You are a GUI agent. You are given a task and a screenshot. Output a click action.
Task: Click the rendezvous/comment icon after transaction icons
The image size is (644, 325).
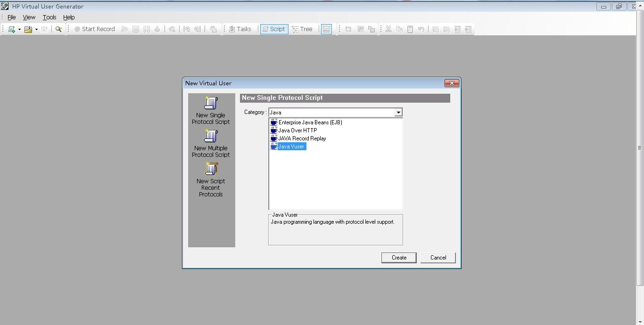click(x=214, y=29)
